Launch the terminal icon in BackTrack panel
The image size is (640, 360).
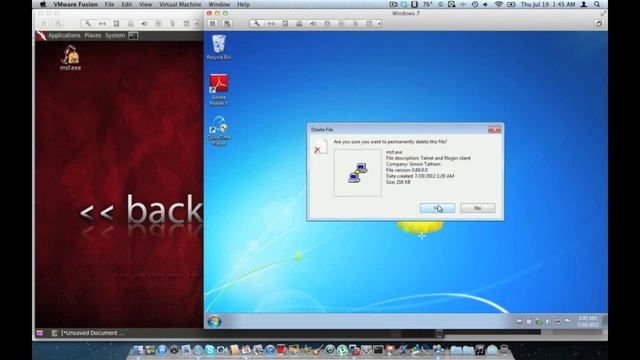coord(133,36)
